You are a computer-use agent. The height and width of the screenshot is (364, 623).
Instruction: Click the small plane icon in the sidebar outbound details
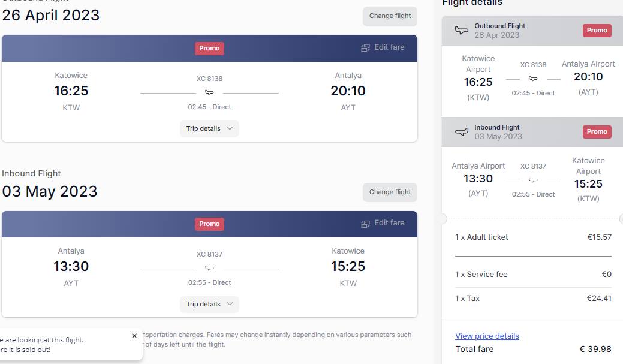(x=533, y=79)
